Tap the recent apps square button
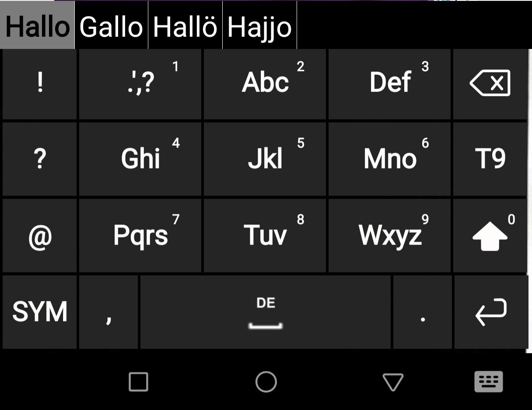The height and width of the screenshot is (410, 532). (138, 382)
